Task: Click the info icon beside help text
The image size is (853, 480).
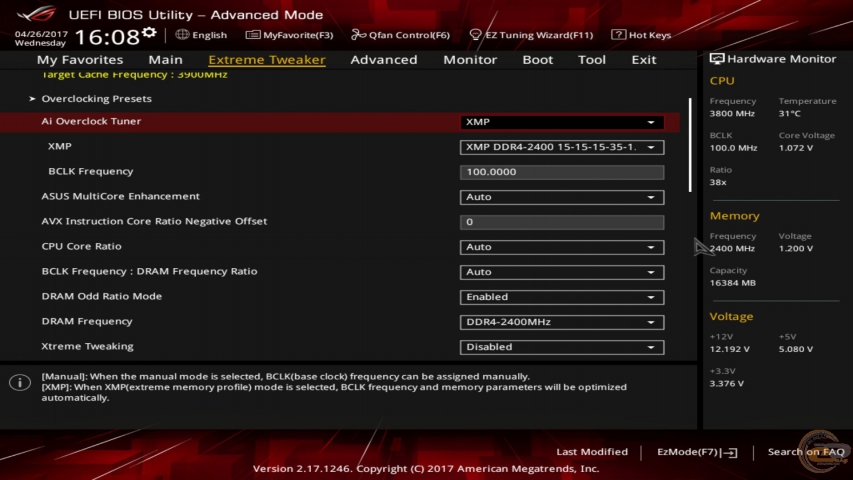Action: [x=20, y=382]
